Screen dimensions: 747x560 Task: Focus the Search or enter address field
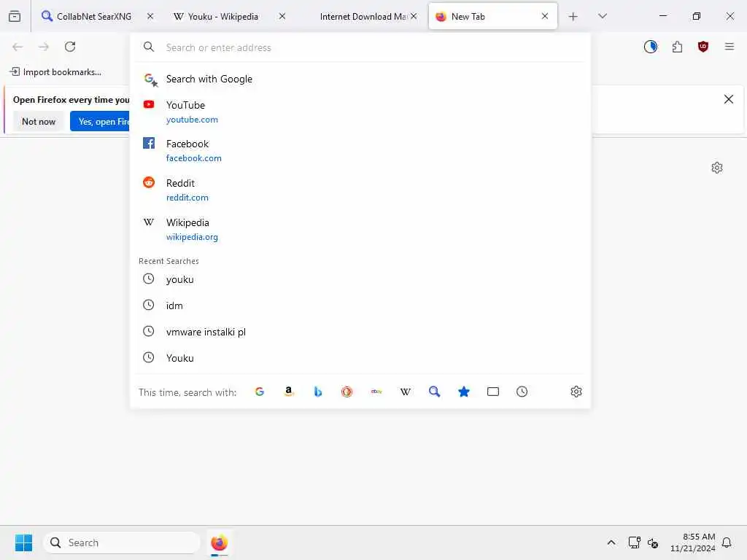click(360, 47)
